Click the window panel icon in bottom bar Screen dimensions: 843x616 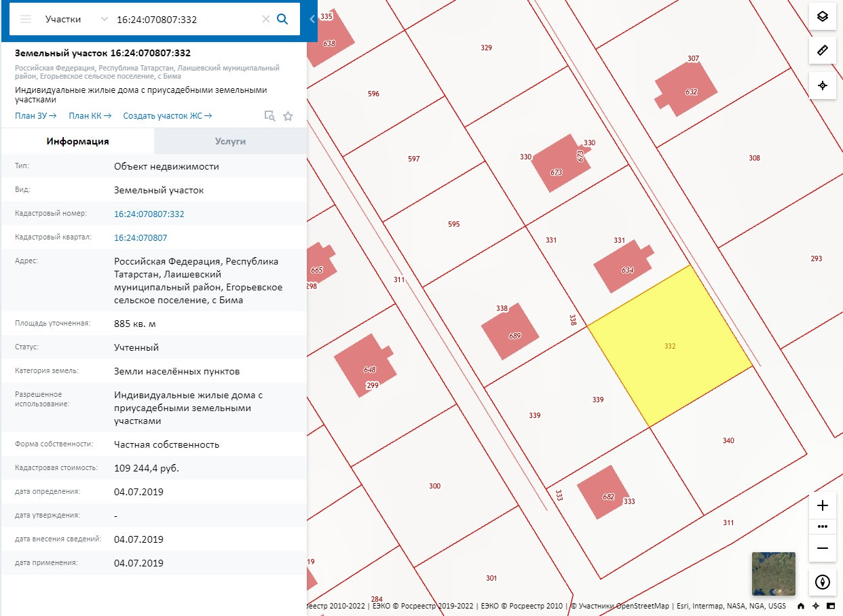pos(831,606)
